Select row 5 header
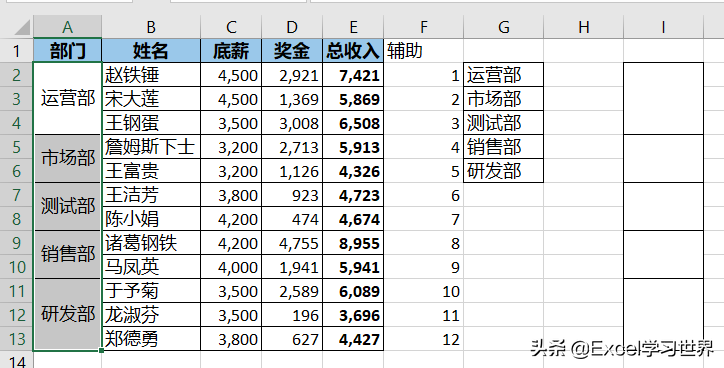Screen dimensions: 724x368 click(x=17, y=147)
